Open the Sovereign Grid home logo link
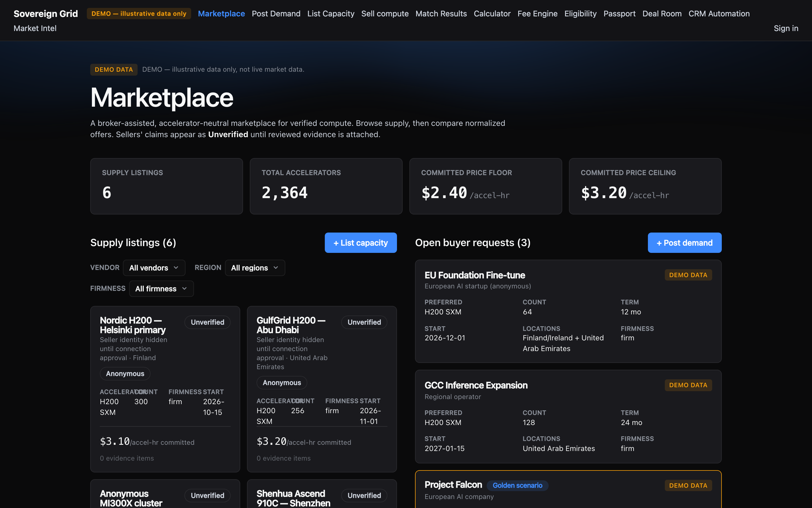 point(46,14)
